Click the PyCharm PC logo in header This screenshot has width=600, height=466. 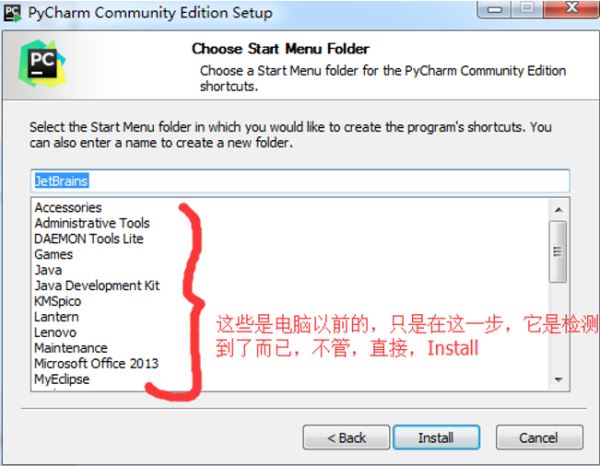42,63
